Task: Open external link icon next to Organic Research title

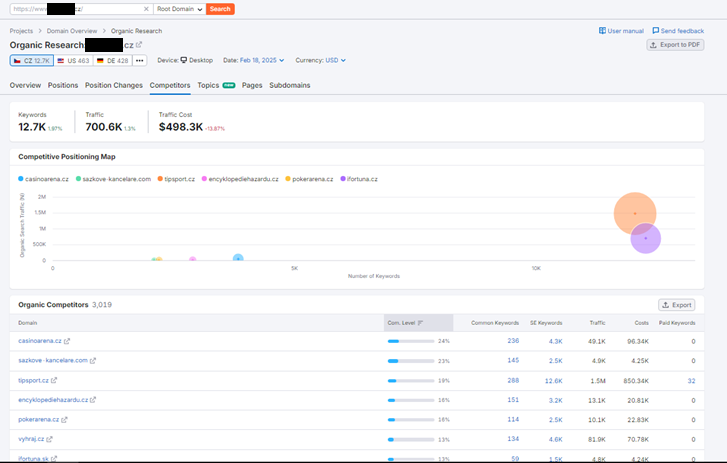Action: [x=139, y=45]
